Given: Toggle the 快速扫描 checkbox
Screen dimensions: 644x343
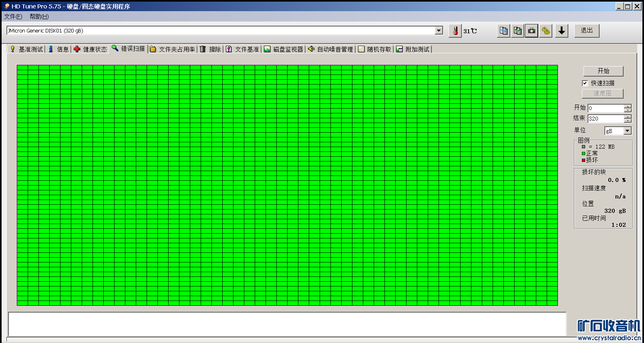Looking at the screenshot, I should point(585,83).
